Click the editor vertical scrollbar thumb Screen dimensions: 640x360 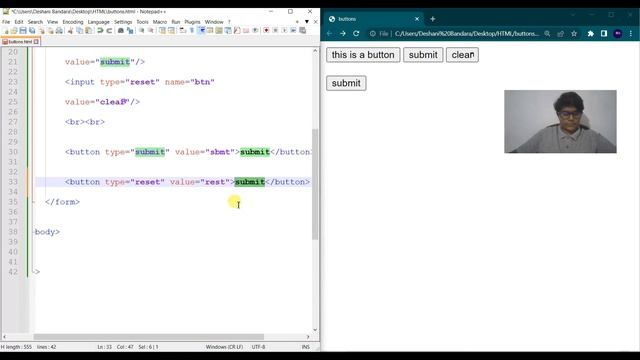click(x=315, y=184)
